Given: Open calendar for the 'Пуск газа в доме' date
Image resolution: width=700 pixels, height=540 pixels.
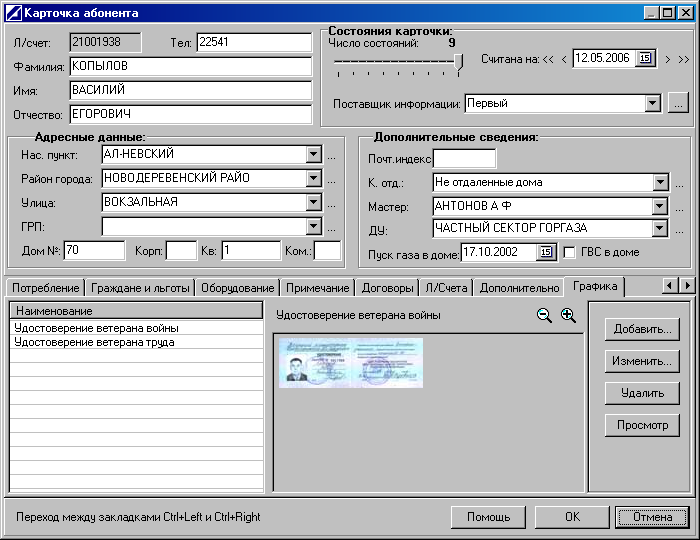Looking at the screenshot, I should click(x=546, y=253).
